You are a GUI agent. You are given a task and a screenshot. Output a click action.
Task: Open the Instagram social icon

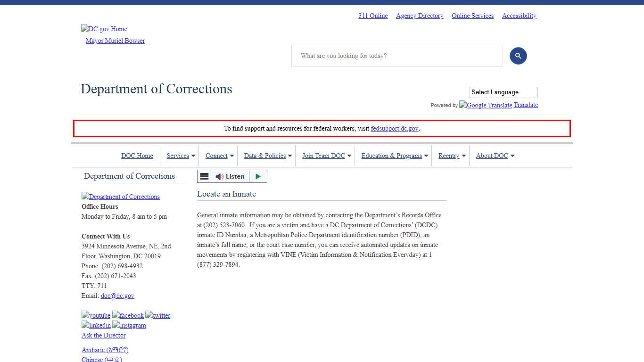pyautogui.click(x=129, y=325)
